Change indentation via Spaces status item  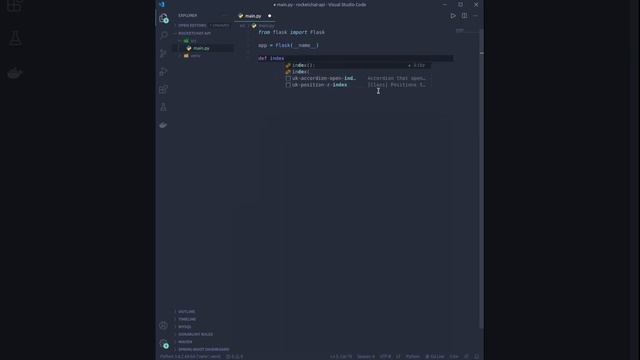tap(366, 356)
